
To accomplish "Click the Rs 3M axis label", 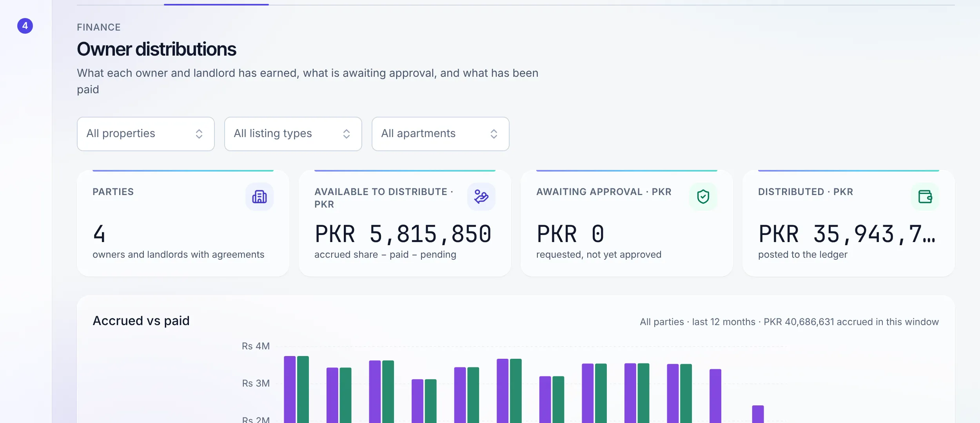I will point(256,383).
